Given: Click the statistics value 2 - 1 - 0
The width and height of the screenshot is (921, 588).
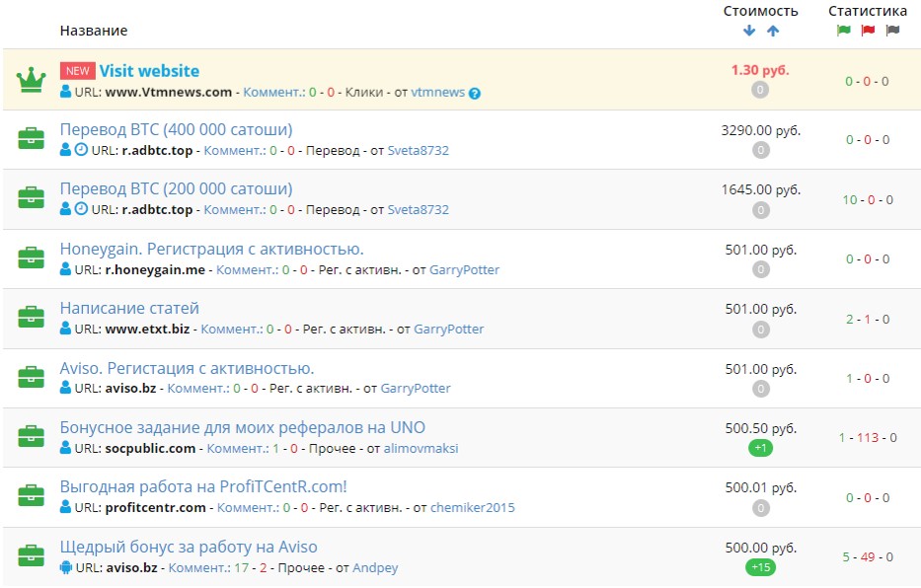Looking at the screenshot, I should 868,320.
